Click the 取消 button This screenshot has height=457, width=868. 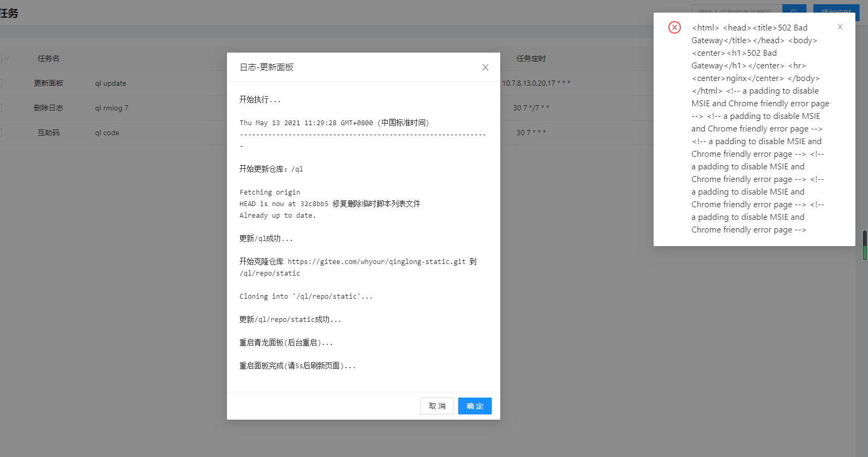point(437,406)
